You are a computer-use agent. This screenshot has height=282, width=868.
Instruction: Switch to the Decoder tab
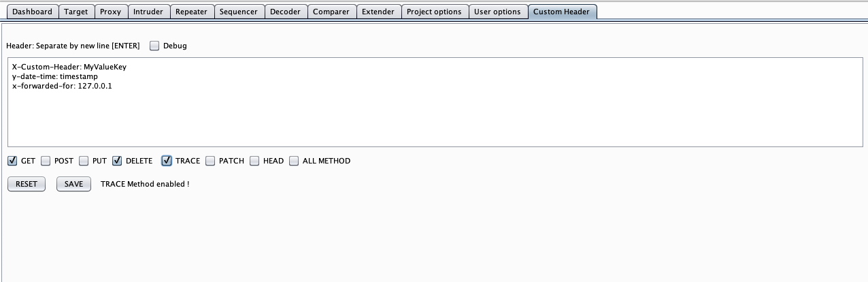pyautogui.click(x=286, y=12)
